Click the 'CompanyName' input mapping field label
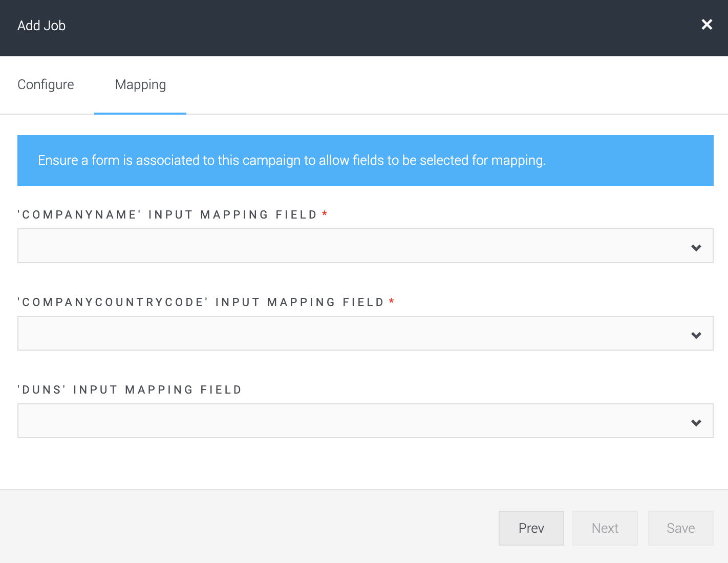The height and width of the screenshot is (563, 728). [167, 215]
